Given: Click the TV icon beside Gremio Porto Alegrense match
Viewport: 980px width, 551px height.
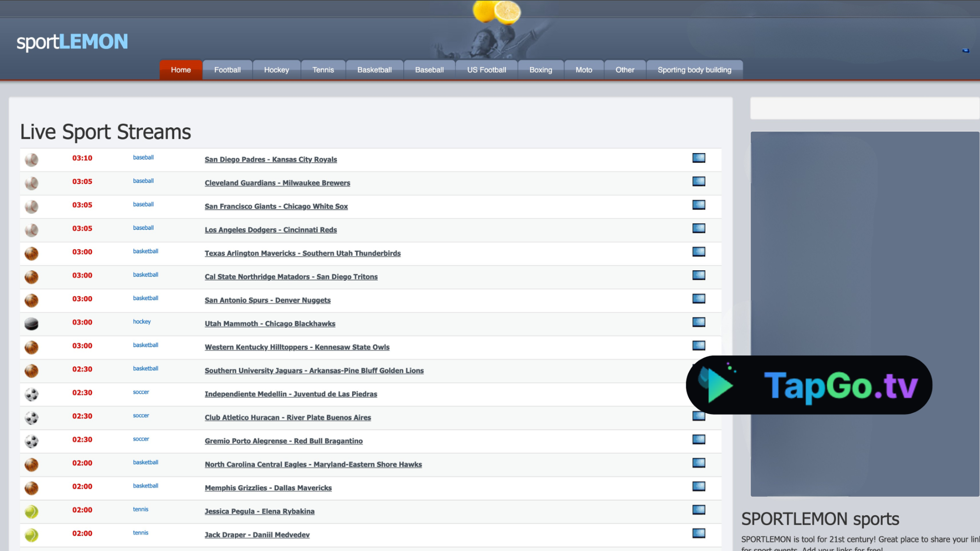Looking at the screenshot, I should point(699,439).
